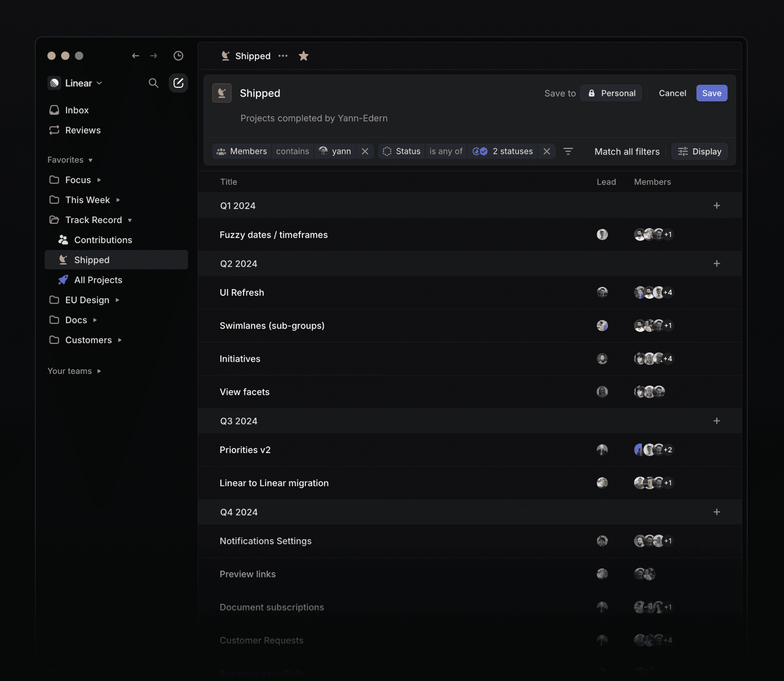This screenshot has width=784, height=681.
Task: Click the Save button
Action: pos(711,93)
